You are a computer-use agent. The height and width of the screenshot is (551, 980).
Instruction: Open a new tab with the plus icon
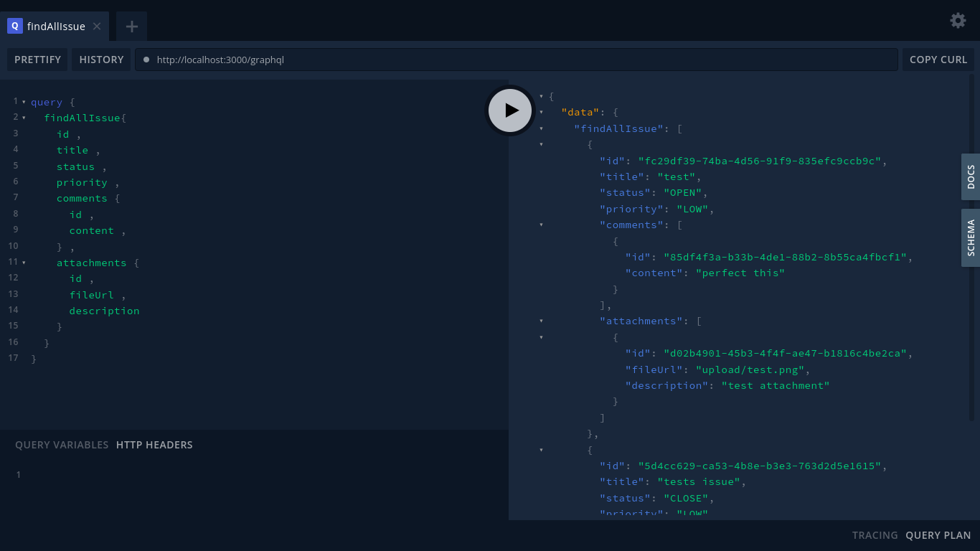131,27
